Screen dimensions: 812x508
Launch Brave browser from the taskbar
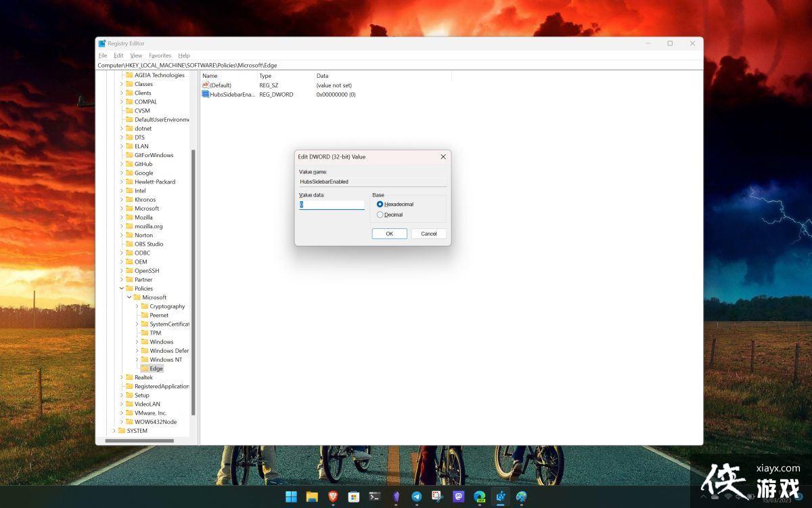point(333,496)
